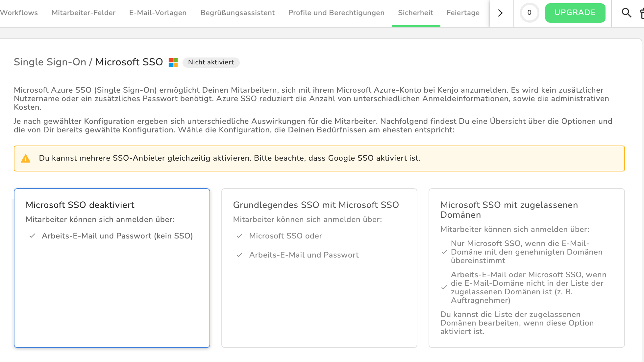
Task: Click the search magnifier icon
Action: tap(626, 13)
